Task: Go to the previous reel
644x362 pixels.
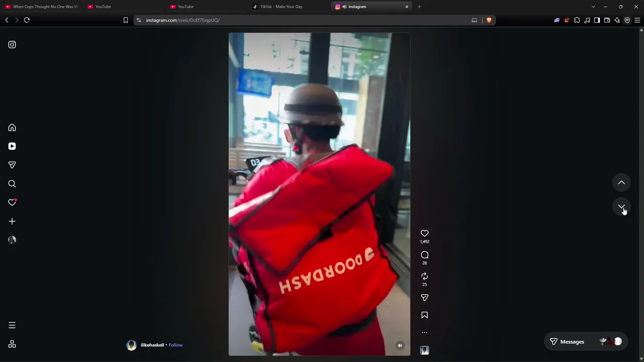Action: 621,183
